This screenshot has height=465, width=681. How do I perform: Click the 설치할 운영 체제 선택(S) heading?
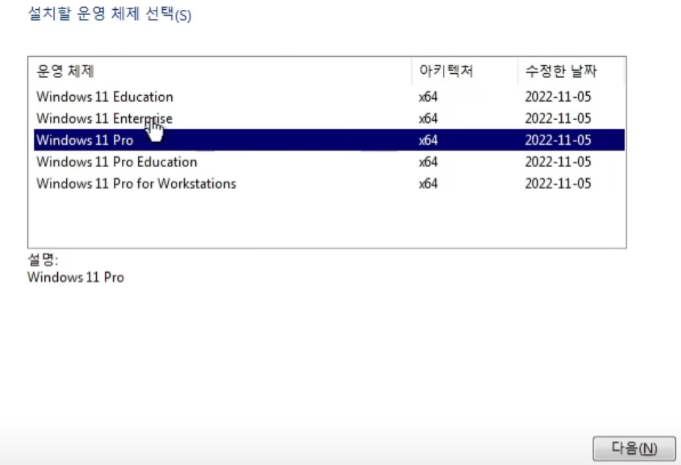pos(109,14)
